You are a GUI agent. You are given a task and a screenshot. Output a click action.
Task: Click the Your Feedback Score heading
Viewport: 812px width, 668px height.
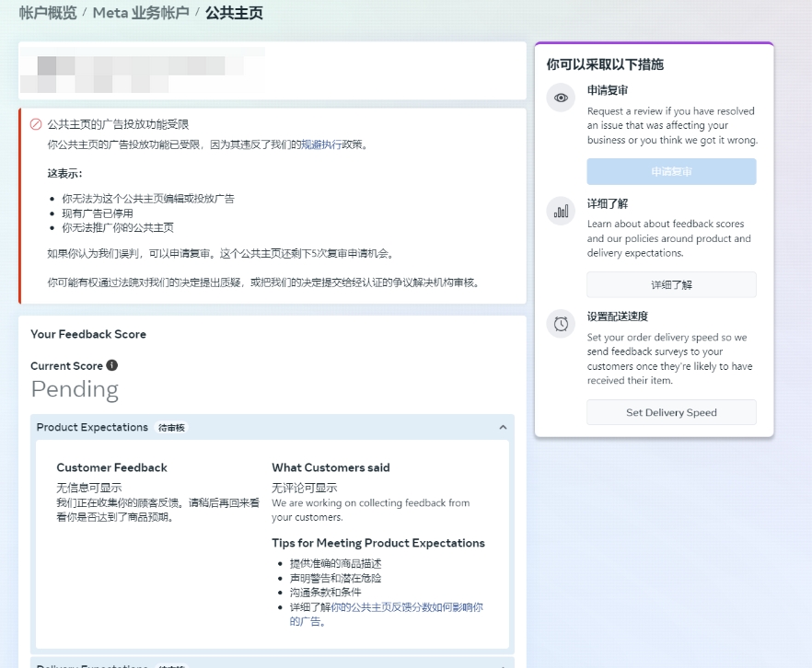(88, 334)
